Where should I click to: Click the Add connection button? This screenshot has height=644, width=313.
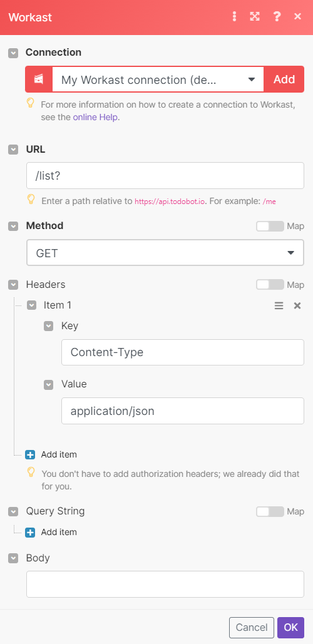(284, 79)
